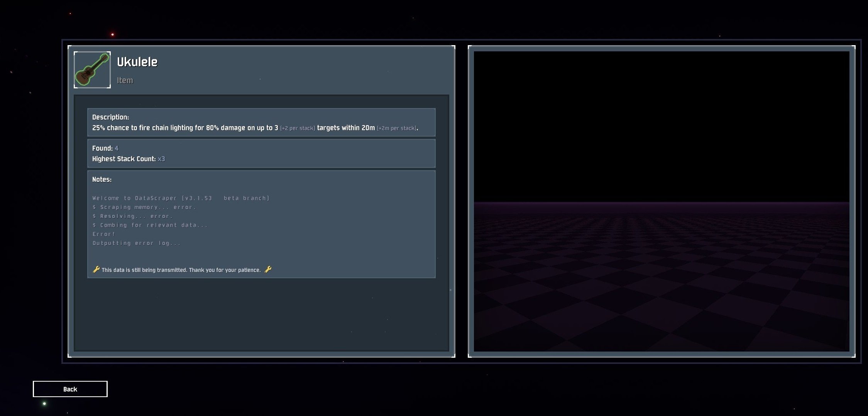Click the 'Item' subtitle label

(x=125, y=80)
